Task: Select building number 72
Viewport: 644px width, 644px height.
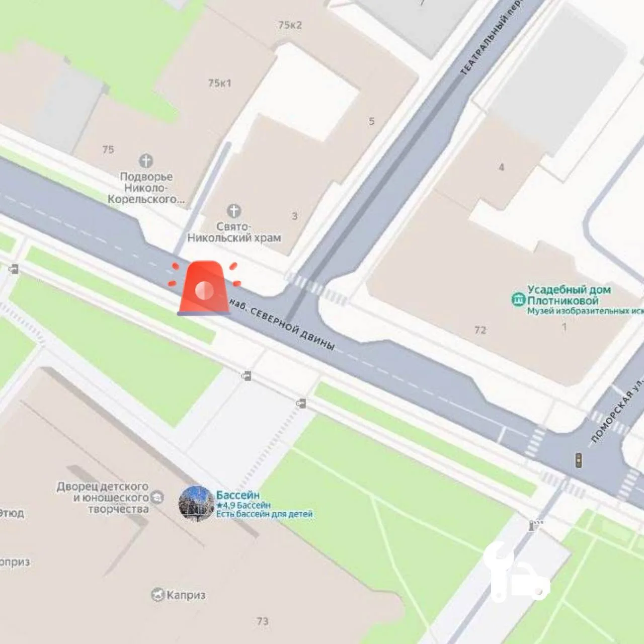Action: pyautogui.click(x=480, y=330)
